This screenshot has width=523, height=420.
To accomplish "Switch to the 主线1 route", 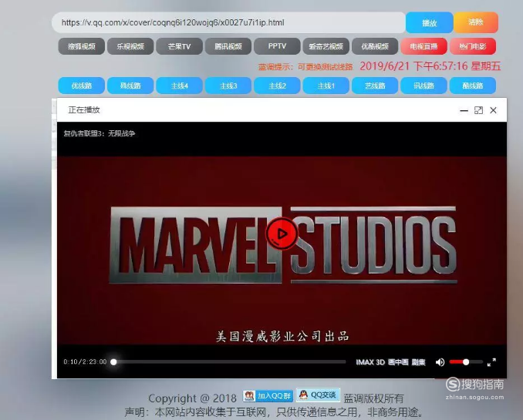I will pos(326,86).
